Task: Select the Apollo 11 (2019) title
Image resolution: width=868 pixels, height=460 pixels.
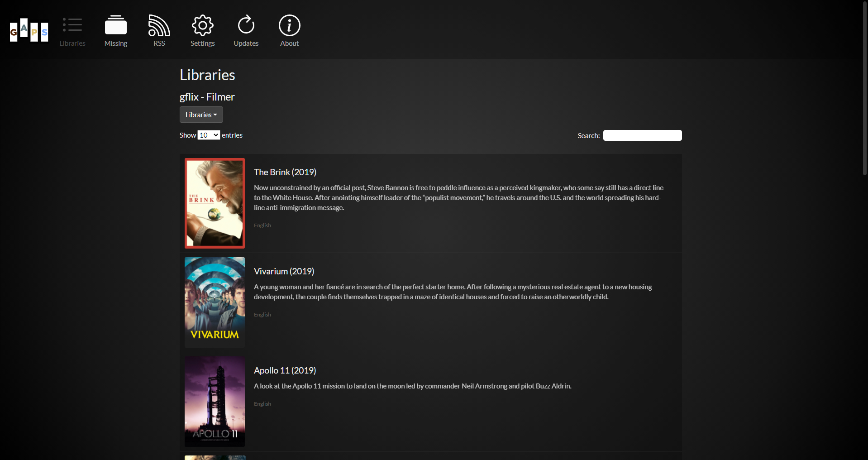Action: tap(285, 370)
